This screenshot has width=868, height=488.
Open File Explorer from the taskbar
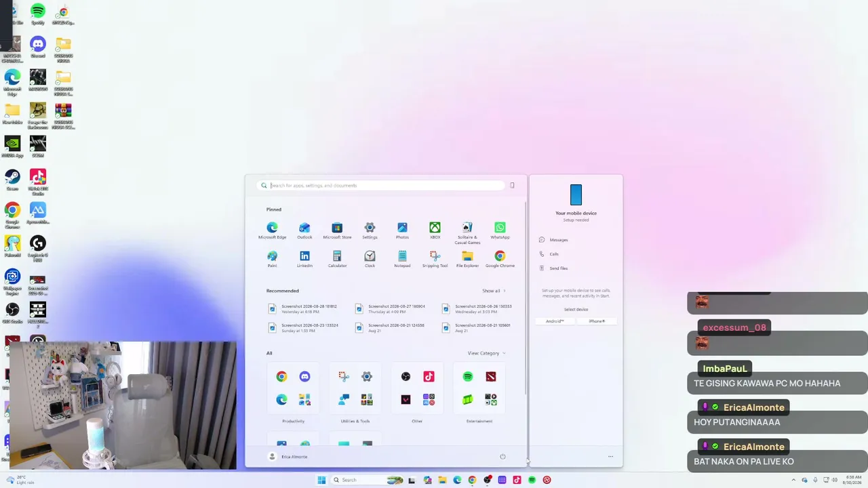(442, 480)
